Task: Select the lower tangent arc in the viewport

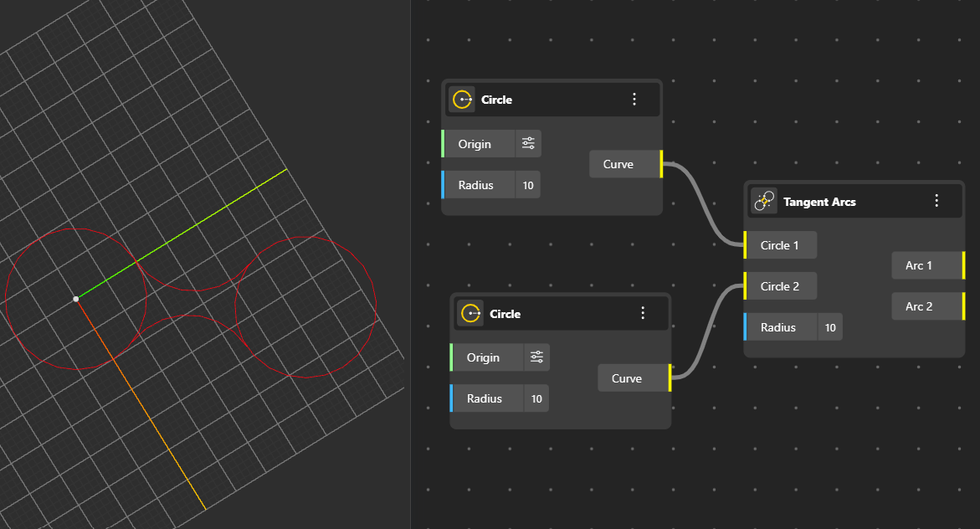Action: pyautogui.click(x=187, y=316)
